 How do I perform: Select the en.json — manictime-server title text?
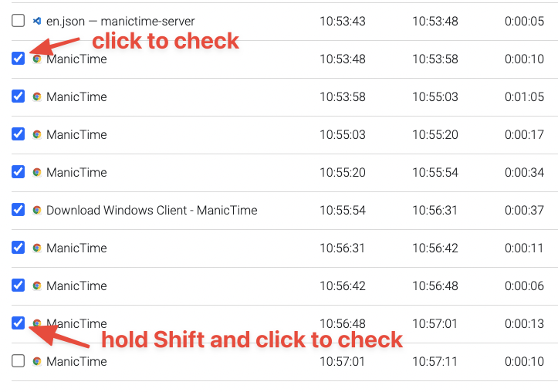point(120,22)
